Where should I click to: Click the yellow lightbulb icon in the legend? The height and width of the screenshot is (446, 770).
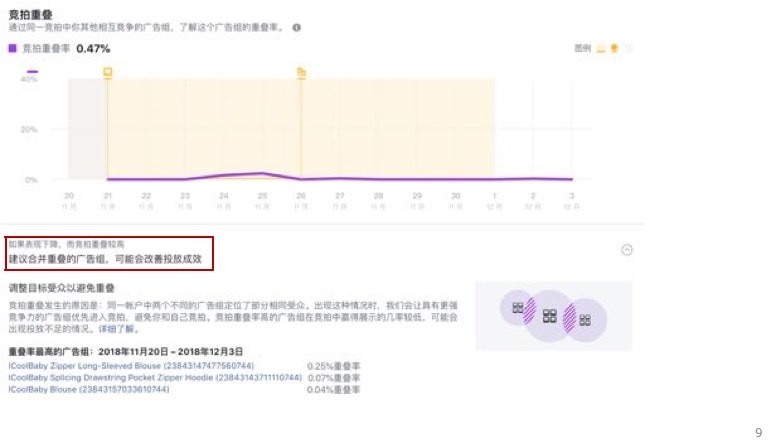click(x=614, y=48)
